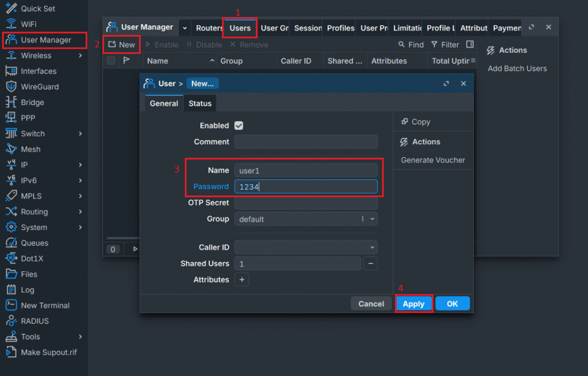Tick the select-all checkbox in users table
588x376 pixels.
[x=111, y=60]
